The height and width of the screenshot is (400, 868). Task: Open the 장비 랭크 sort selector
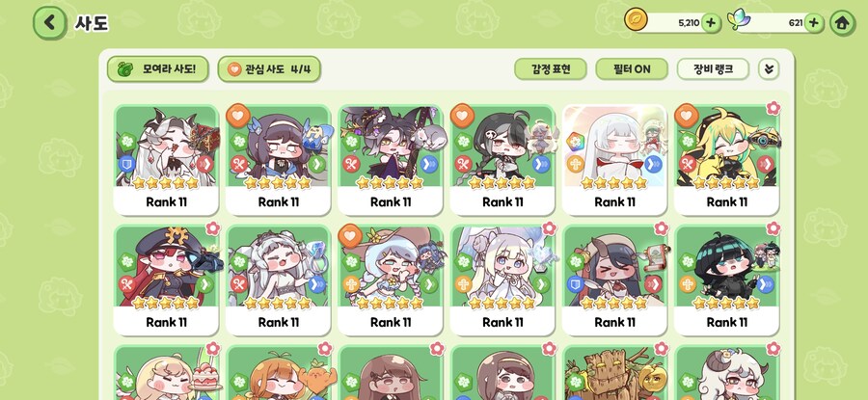[713, 69]
